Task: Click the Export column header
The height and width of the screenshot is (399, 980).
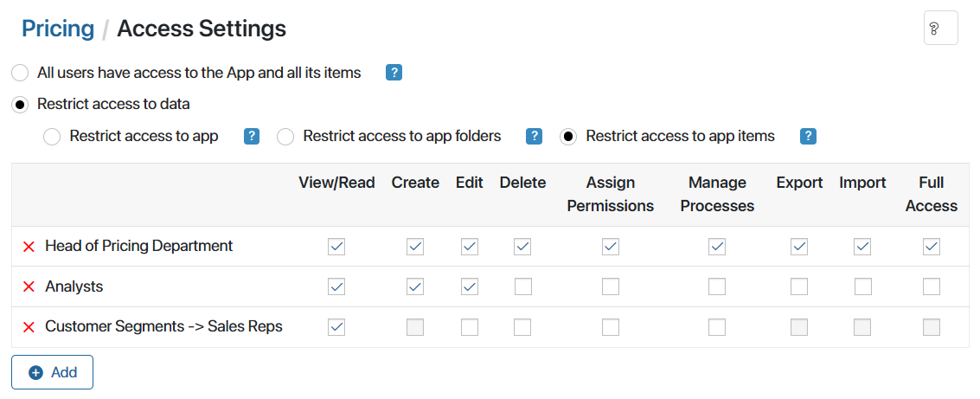Action: [x=799, y=183]
